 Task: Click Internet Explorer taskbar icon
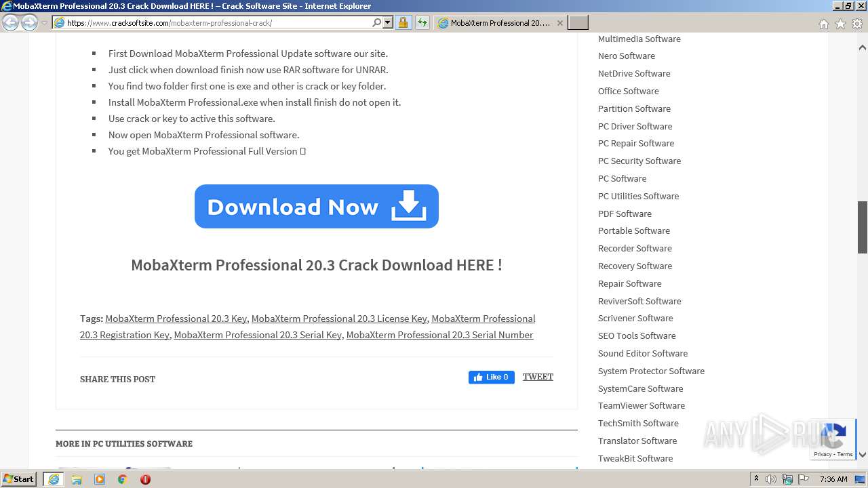[x=53, y=479]
